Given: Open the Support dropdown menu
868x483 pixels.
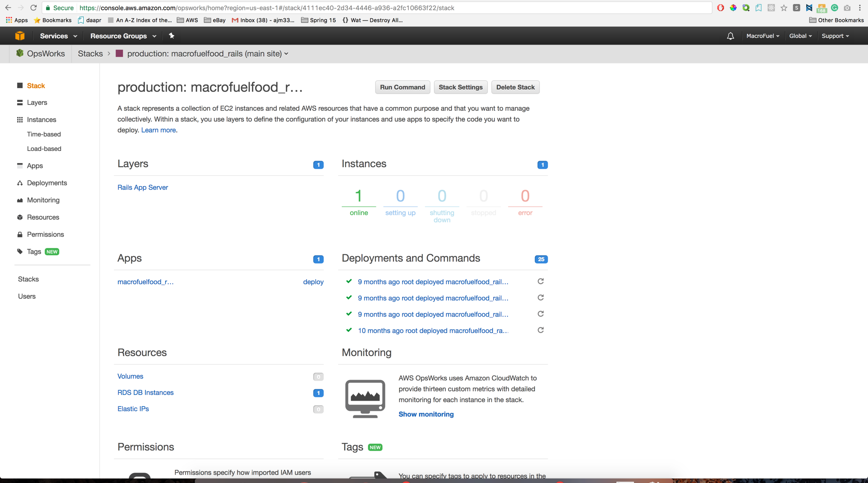Looking at the screenshot, I should 835,36.
